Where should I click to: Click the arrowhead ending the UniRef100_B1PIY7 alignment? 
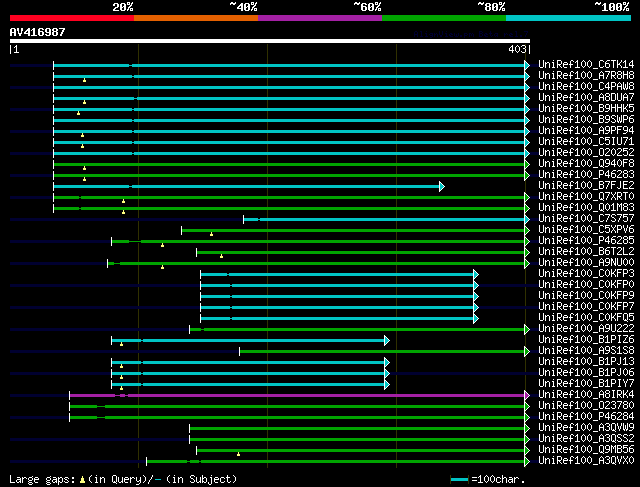387,385
